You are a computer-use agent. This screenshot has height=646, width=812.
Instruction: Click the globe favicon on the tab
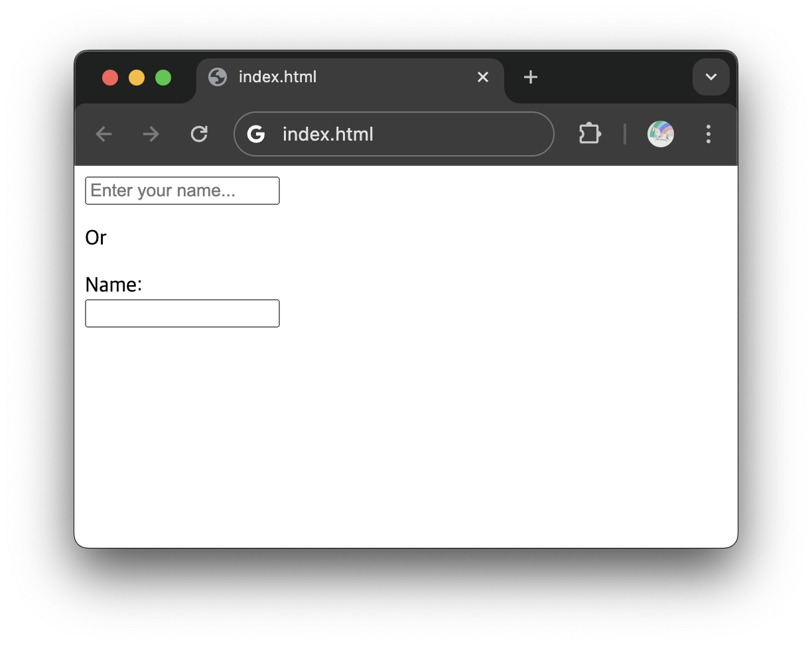point(218,77)
